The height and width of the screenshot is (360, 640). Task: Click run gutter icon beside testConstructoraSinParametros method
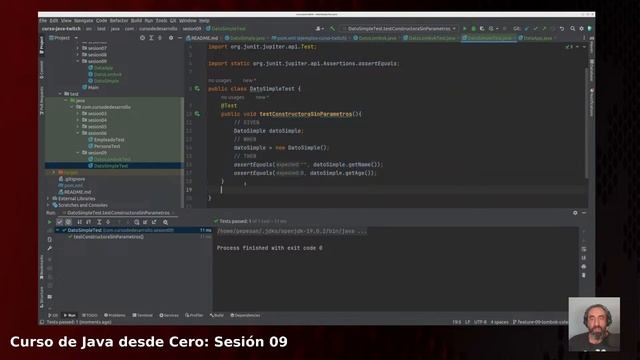pyautogui.click(x=197, y=114)
